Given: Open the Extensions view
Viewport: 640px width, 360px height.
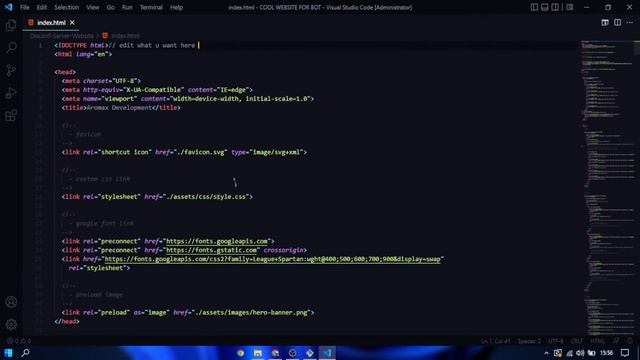Looking at the screenshot, I should (x=11, y=116).
